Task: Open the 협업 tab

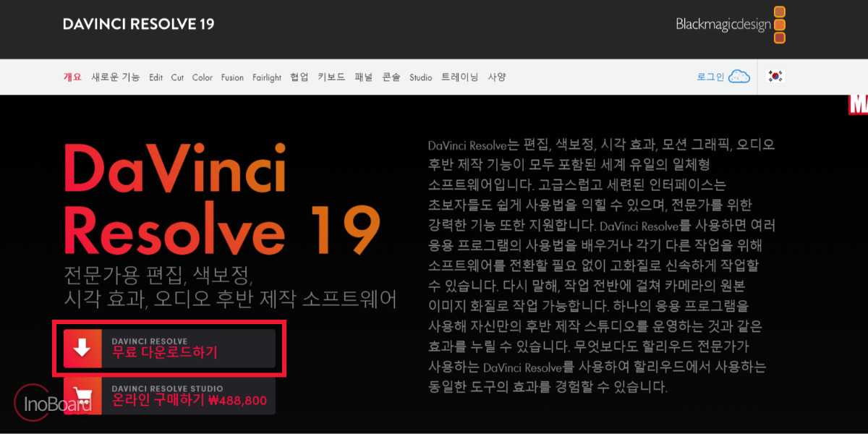Action: click(299, 77)
